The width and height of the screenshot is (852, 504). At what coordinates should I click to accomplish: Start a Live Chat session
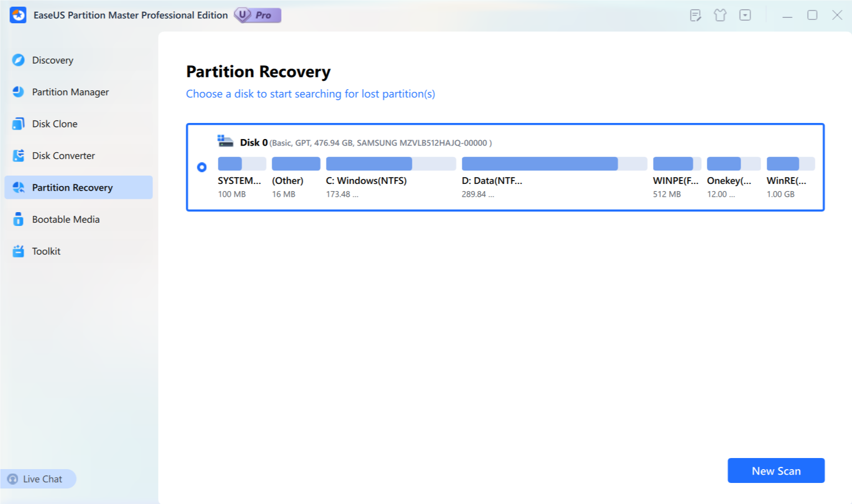pos(38,479)
